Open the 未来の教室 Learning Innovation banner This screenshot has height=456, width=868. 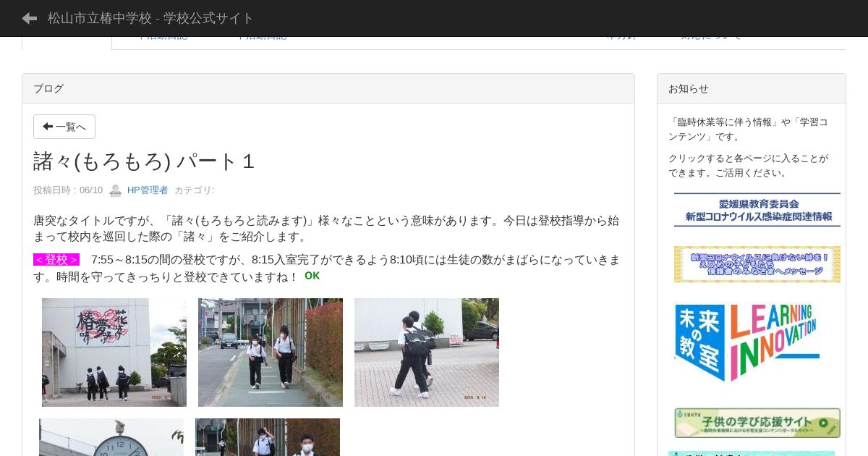tap(746, 342)
